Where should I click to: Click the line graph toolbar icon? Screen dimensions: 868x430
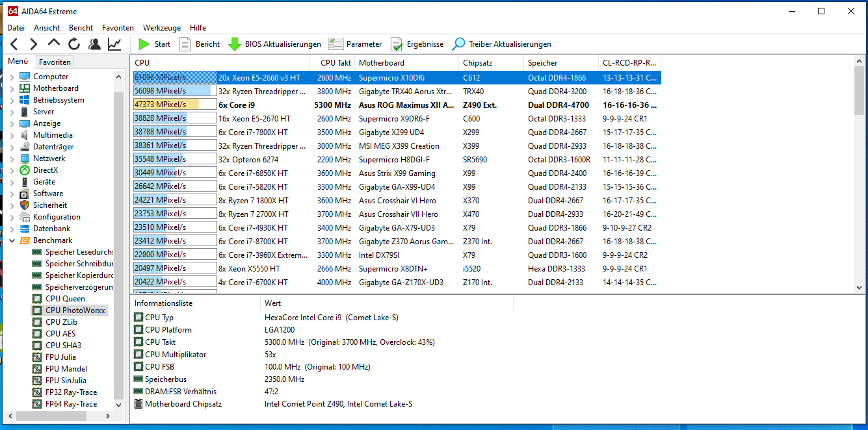point(114,44)
